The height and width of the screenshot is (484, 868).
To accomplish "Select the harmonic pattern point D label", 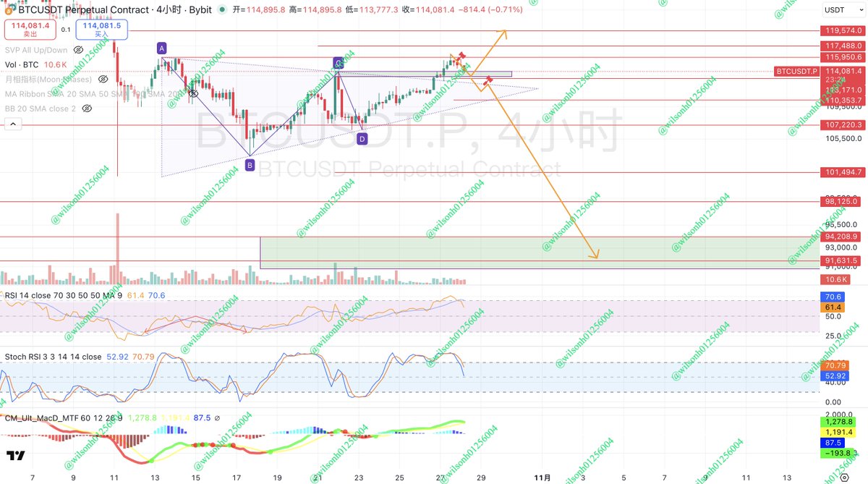I will point(362,138).
